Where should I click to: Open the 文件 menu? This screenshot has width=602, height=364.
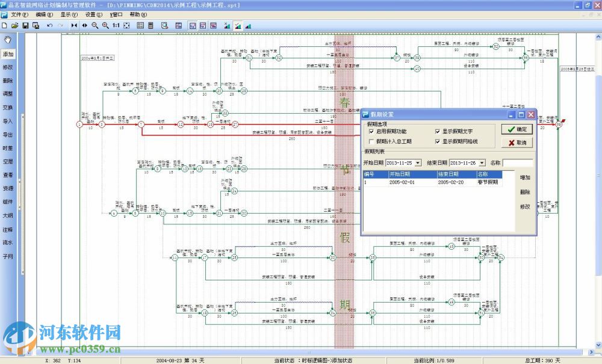click(x=19, y=14)
